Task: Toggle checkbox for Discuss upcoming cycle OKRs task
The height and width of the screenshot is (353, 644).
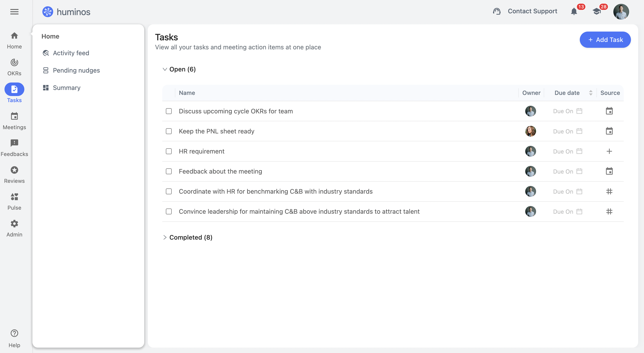Action: (x=169, y=111)
